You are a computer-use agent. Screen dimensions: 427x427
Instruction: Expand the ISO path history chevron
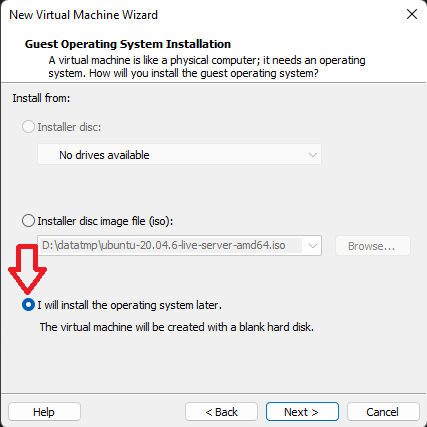point(313,246)
